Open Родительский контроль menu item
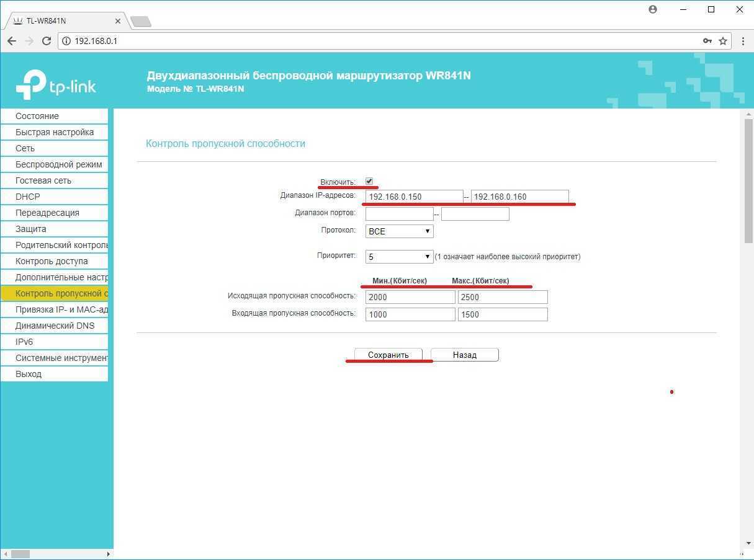 (x=55, y=245)
